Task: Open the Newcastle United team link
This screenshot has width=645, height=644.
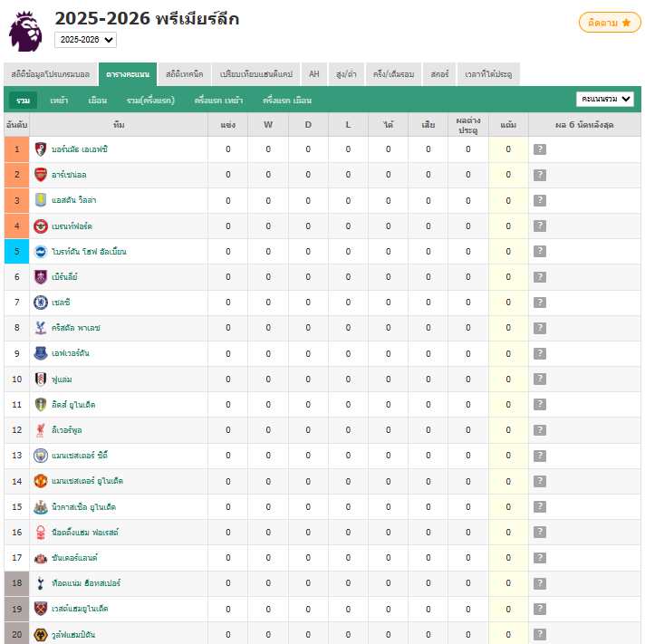Action: [83, 506]
